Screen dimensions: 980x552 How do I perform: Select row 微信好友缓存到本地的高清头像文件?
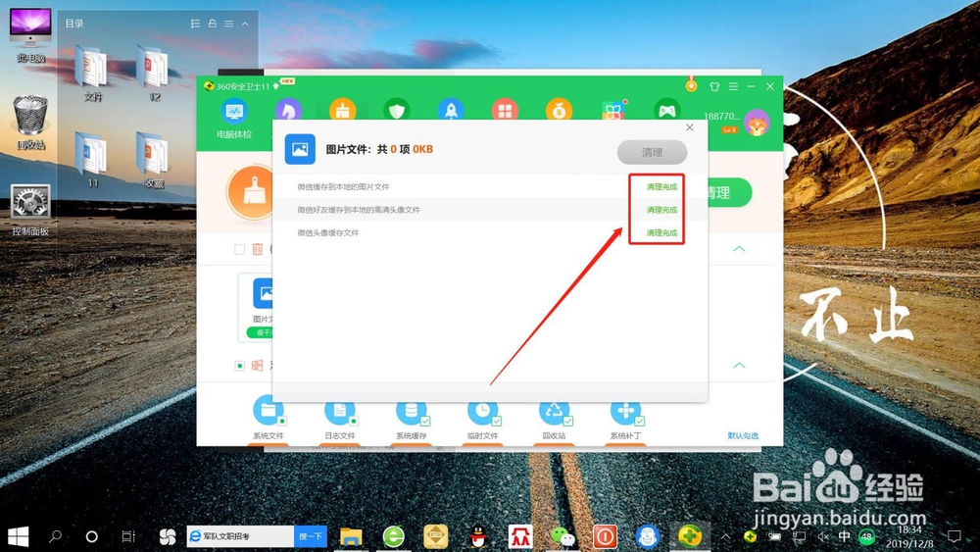[x=490, y=210]
